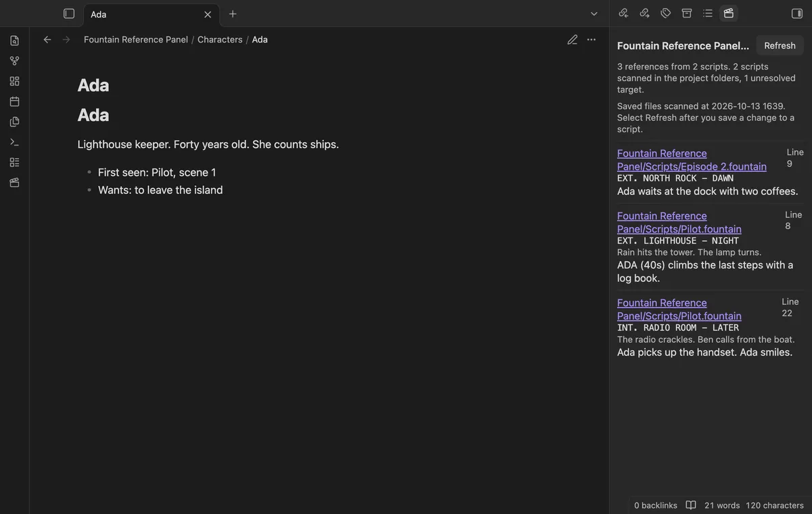Viewport: 812px width, 514px height.
Task: Click Fountain Reference Panel in the breadcrumb
Action: 136,40
